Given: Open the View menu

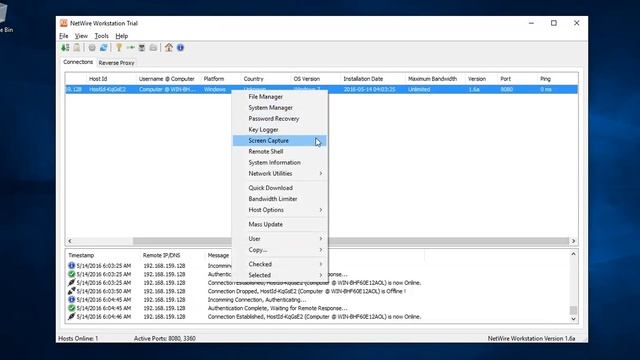Looking at the screenshot, I should tap(81, 36).
